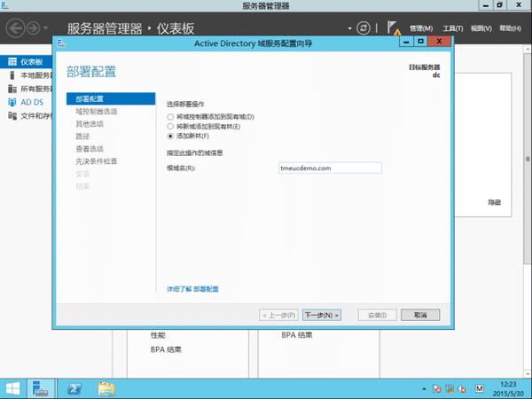532x399 pixels.
Task: Click the second system tray icon after the arrow
Action: 450,389
